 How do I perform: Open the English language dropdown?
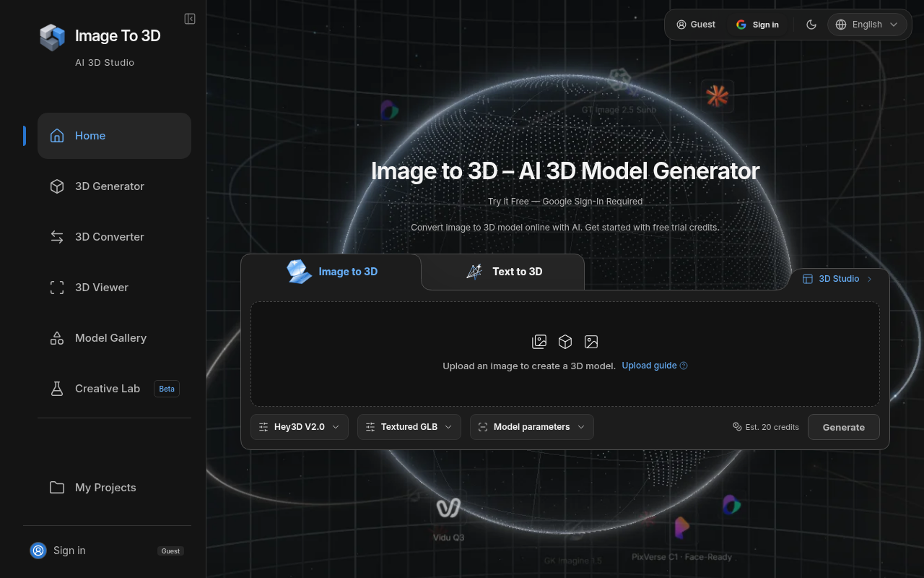point(867,25)
